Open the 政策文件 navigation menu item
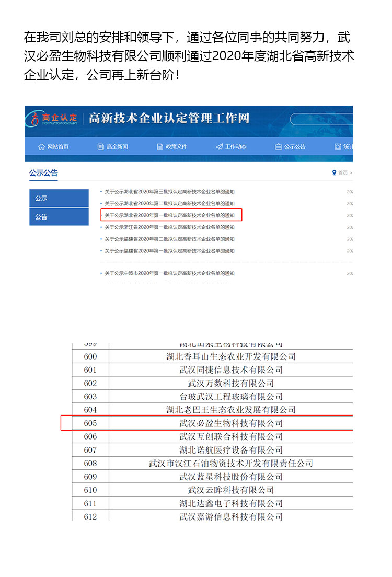The width and height of the screenshot is (392, 577). 176,147
